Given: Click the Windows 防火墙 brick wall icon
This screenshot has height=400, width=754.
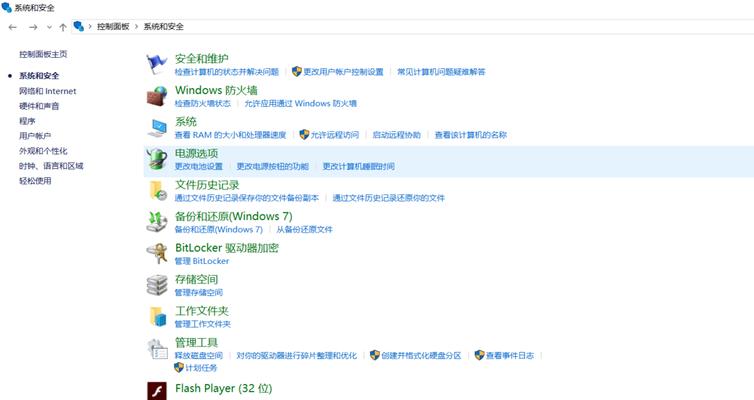Looking at the screenshot, I should click(x=157, y=96).
